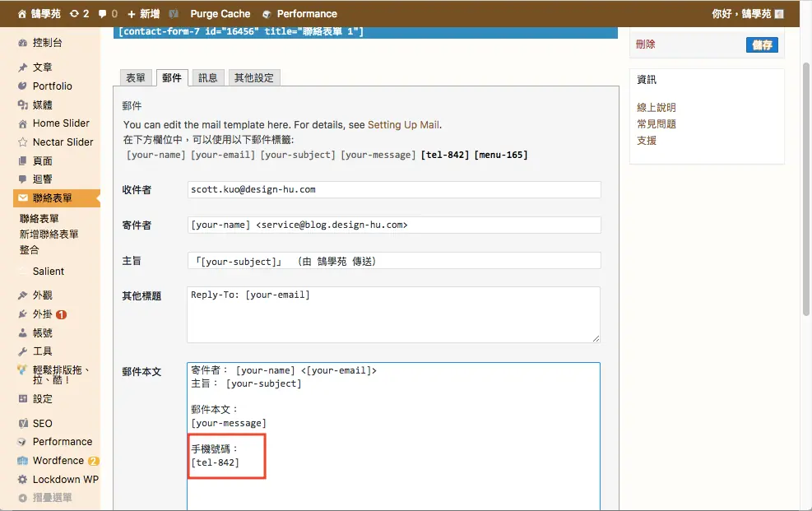Click the [menu-165] mail tag
The height and width of the screenshot is (511, 812).
[x=501, y=155]
